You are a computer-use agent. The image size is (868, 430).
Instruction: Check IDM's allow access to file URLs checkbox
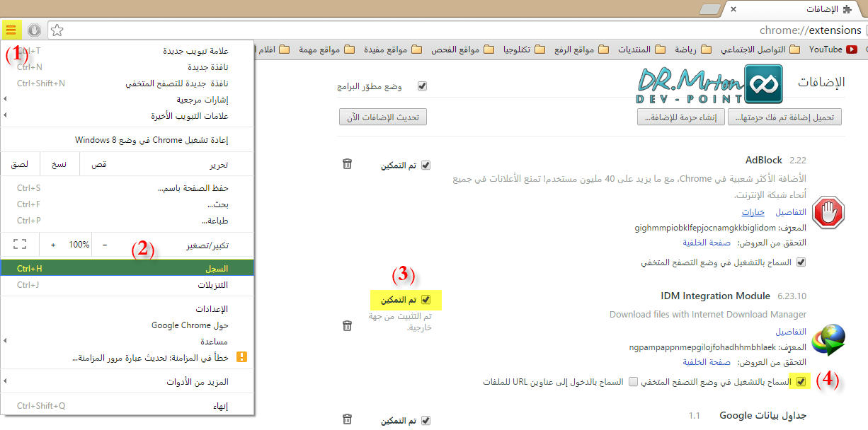[632, 382]
